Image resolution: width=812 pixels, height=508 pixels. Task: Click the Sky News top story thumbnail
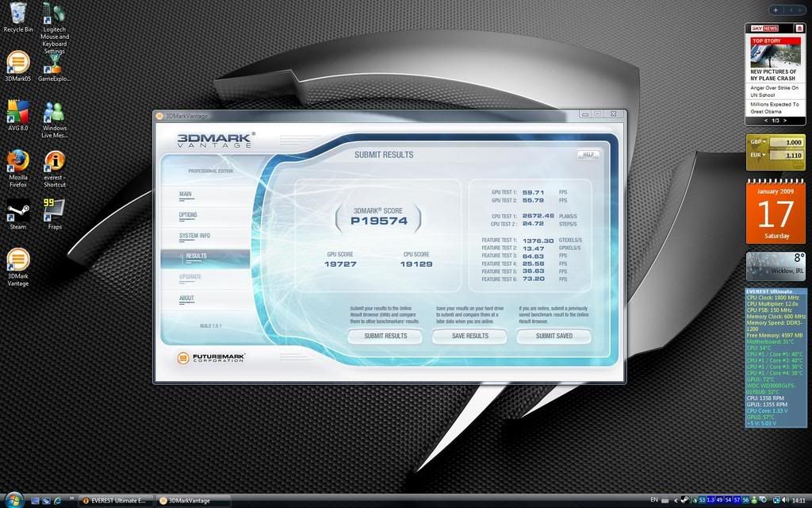(776, 56)
